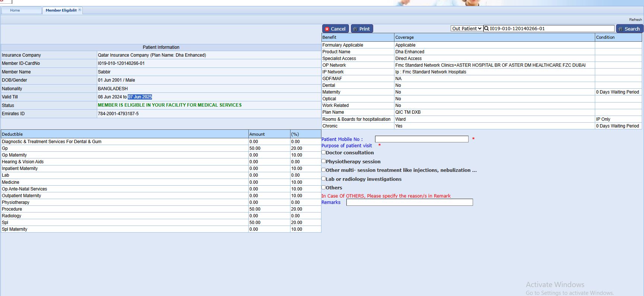Click the icon on the Search button
This screenshot has height=296, width=644.
[621, 29]
